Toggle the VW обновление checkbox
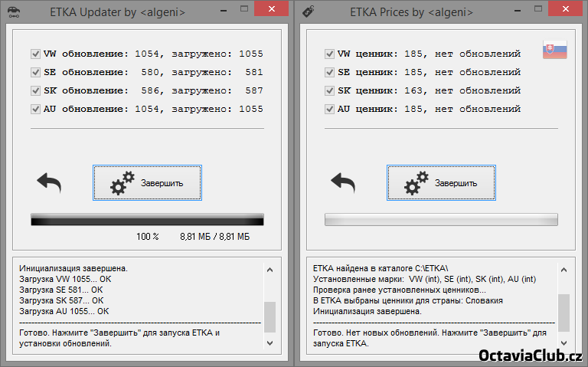 point(35,54)
